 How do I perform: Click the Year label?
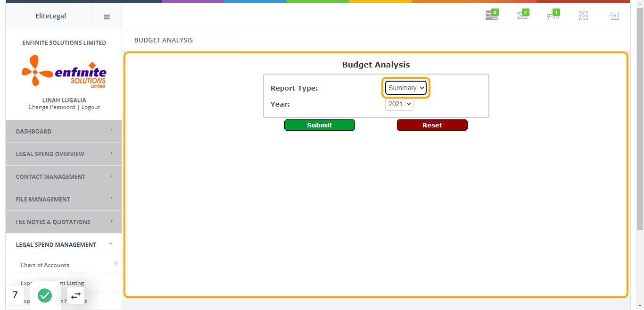(x=280, y=104)
